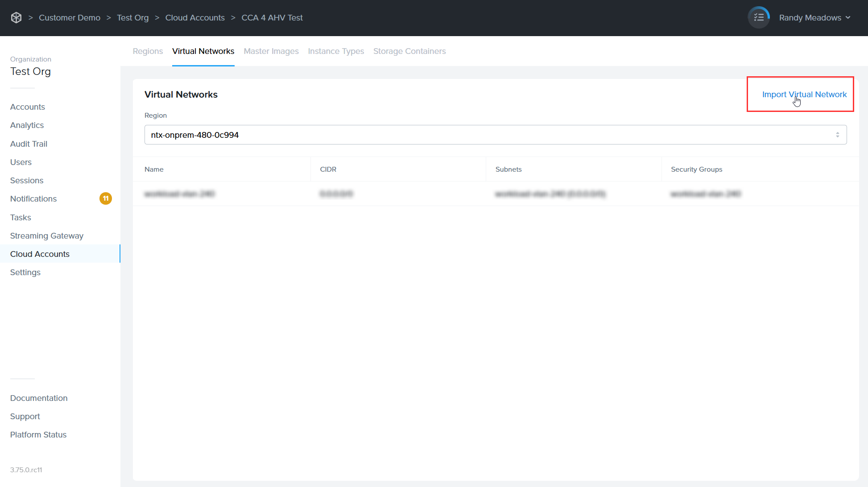Click the platform cube logo in breadcrumb bar
Image resolution: width=868 pixels, height=487 pixels.
tap(17, 17)
